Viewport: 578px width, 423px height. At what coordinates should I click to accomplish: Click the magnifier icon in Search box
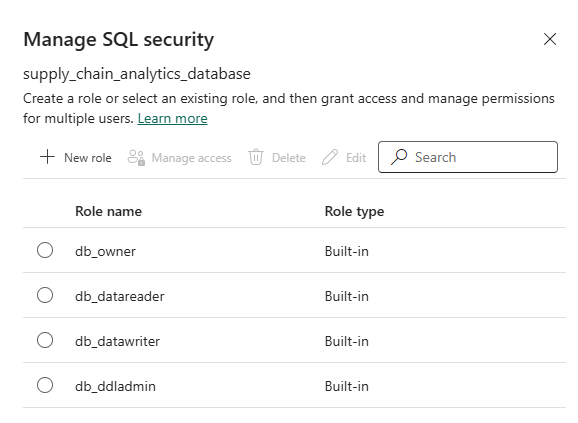coord(399,157)
